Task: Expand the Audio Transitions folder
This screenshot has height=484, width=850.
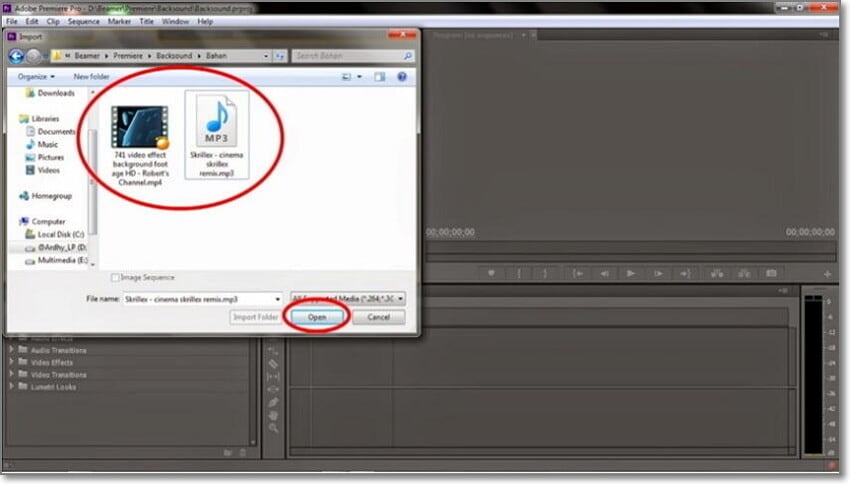Action: (x=11, y=350)
